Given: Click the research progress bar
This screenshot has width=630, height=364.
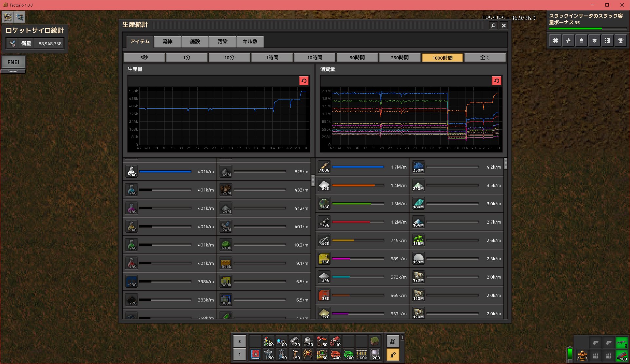Looking at the screenshot, I should [588, 29].
